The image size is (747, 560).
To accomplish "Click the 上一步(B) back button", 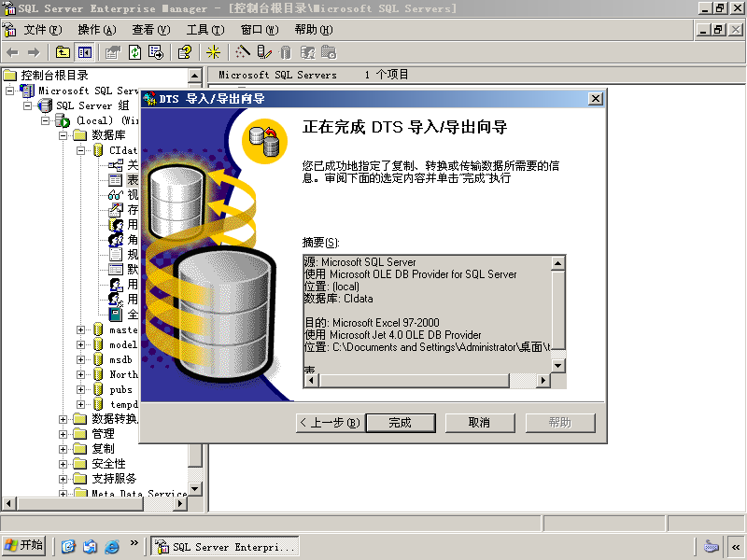I will [x=331, y=423].
